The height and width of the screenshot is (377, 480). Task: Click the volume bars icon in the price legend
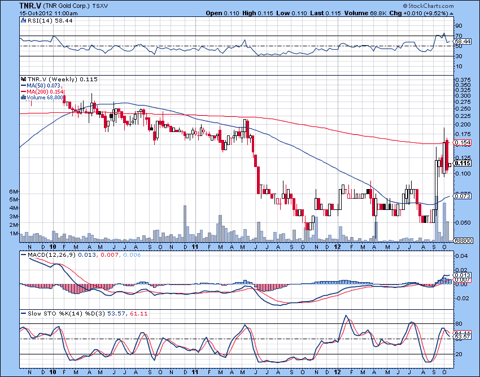23,97
